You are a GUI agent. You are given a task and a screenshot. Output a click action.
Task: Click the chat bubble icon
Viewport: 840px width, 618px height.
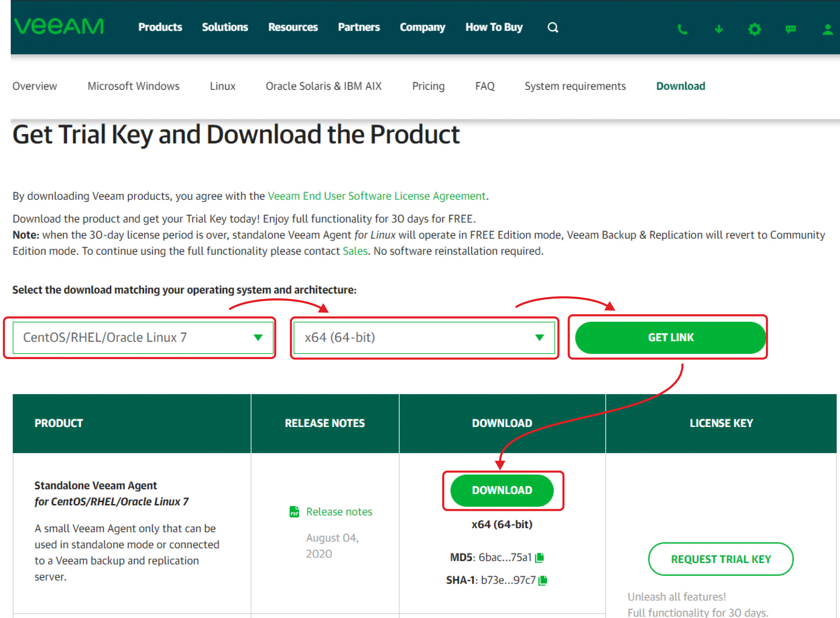[790, 29]
